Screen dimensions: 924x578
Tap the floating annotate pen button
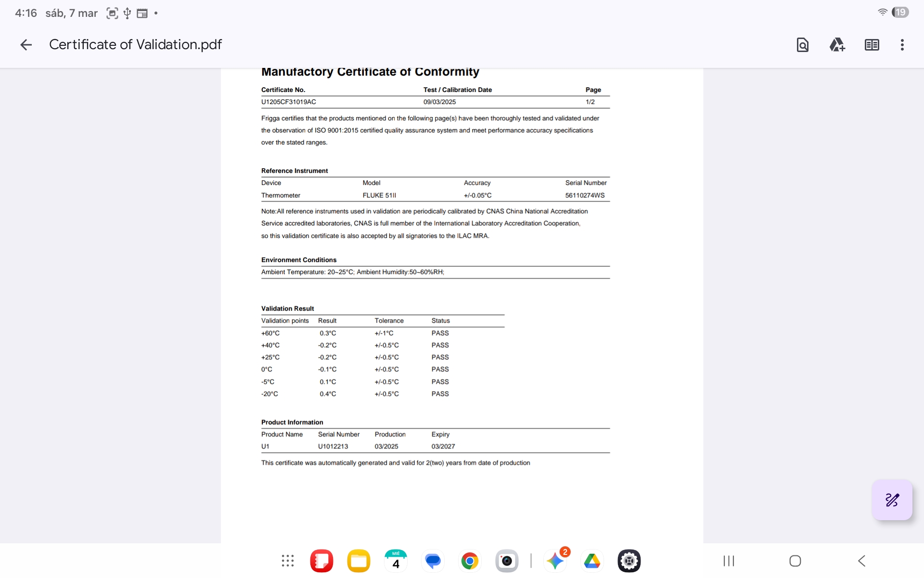(892, 499)
